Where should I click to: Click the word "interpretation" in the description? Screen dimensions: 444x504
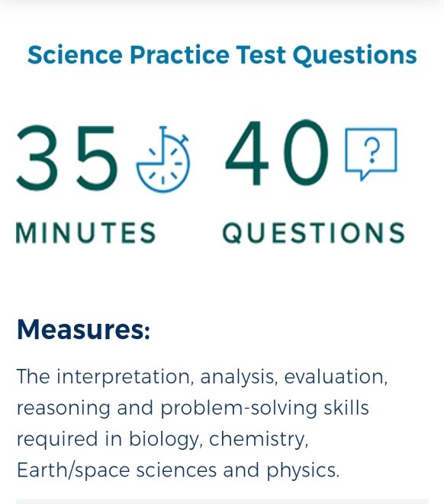click(125, 376)
